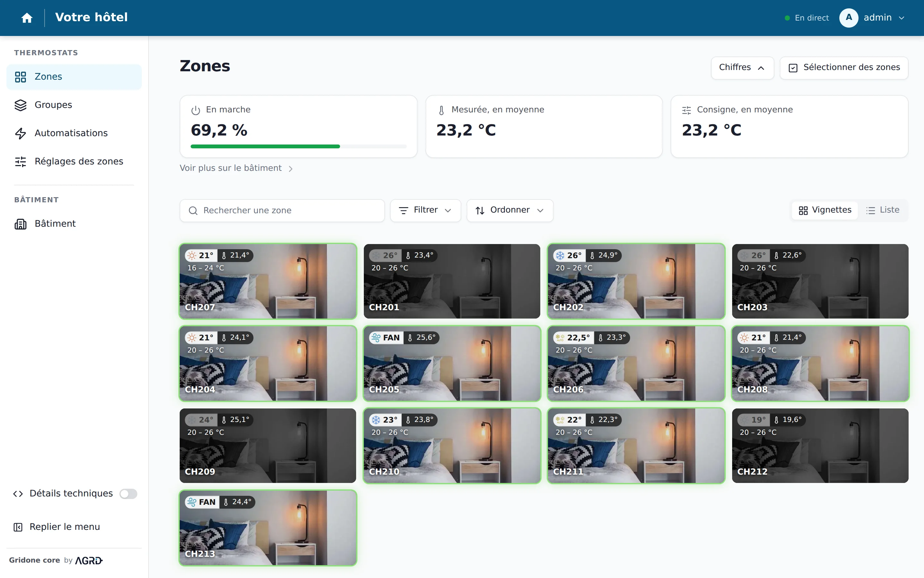Click the power icon next to En marche

click(x=195, y=110)
